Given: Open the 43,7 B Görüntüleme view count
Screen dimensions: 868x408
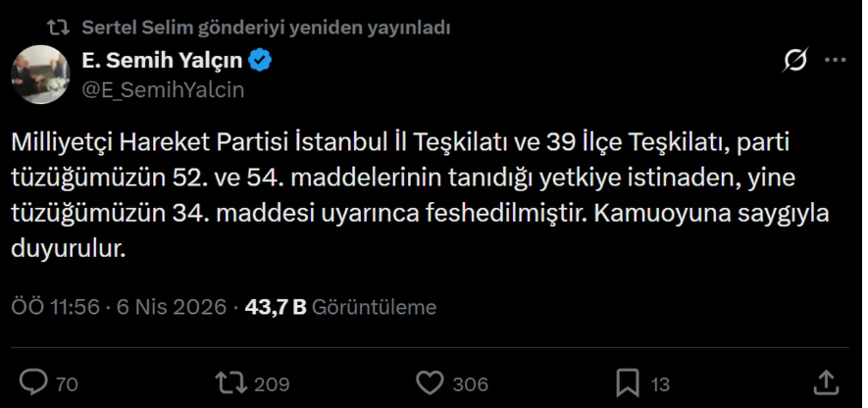Looking at the screenshot, I should (339, 307).
